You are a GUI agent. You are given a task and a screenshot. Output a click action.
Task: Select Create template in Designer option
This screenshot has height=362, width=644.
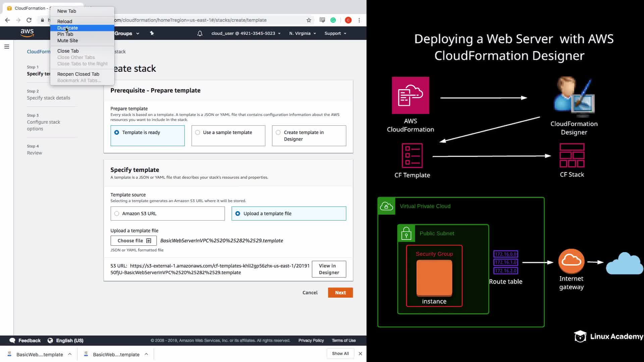(278, 132)
